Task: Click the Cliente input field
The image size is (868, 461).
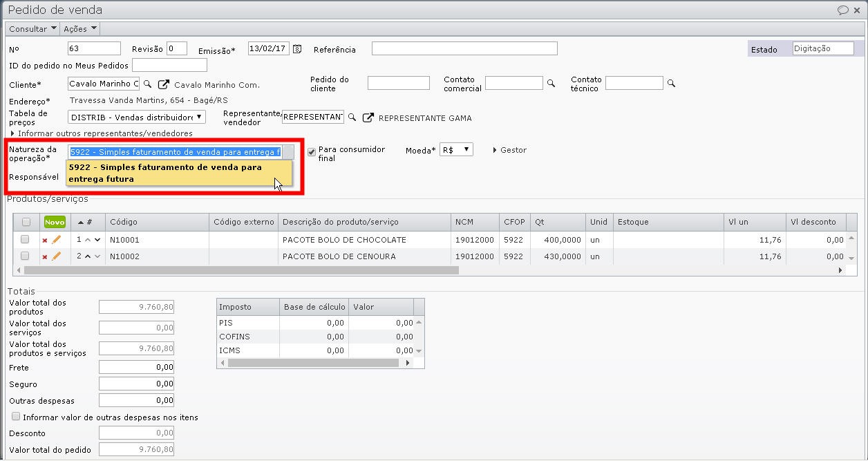Action: click(x=104, y=84)
